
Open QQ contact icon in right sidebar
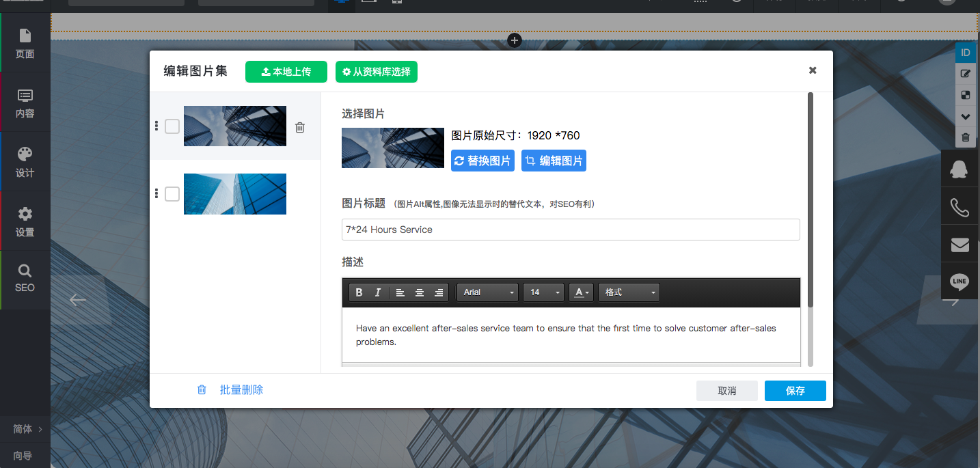coord(960,169)
